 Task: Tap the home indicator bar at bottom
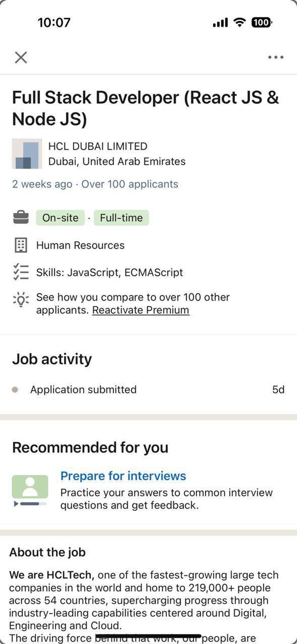pyautogui.click(x=148, y=636)
